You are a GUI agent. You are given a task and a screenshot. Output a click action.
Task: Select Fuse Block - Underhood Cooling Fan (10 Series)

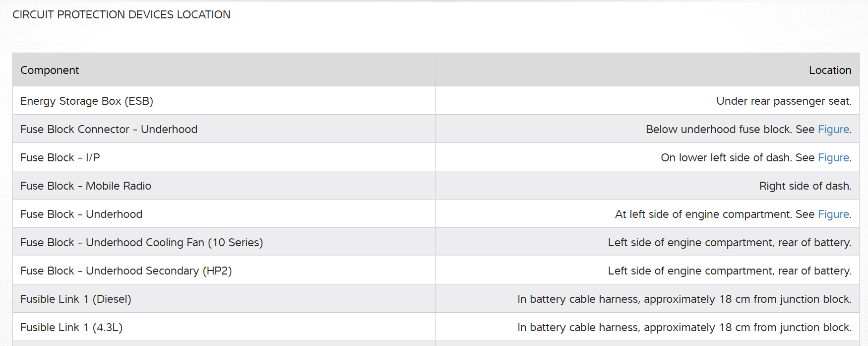coord(141,243)
